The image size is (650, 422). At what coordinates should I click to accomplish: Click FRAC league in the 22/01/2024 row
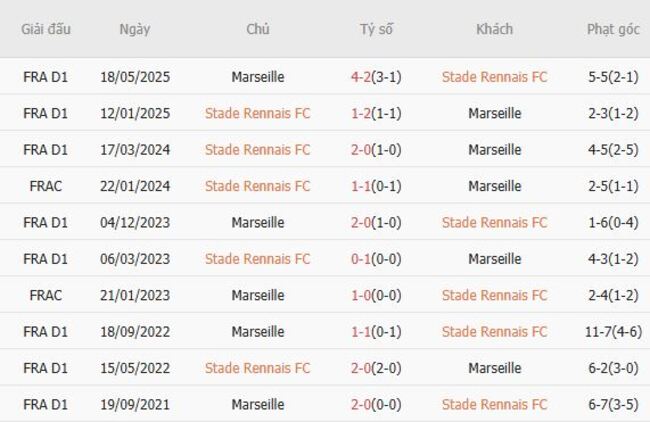point(46,186)
